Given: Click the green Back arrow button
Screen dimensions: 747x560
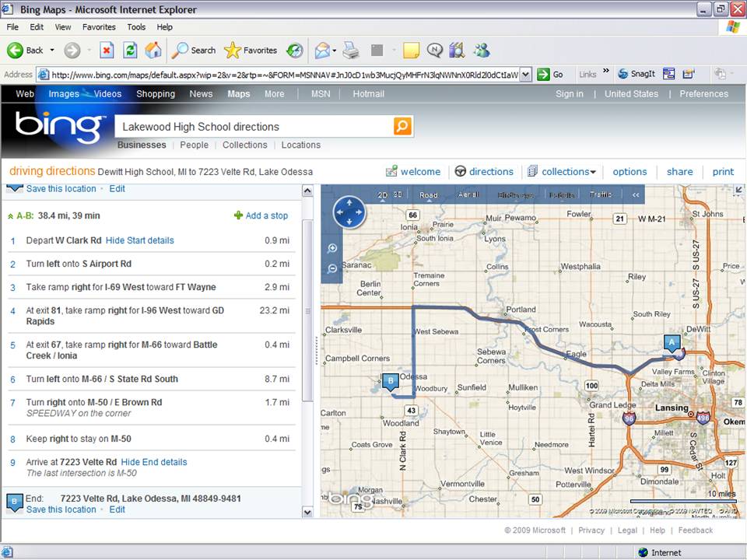Looking at the screenshot, I should coord(15,50).
